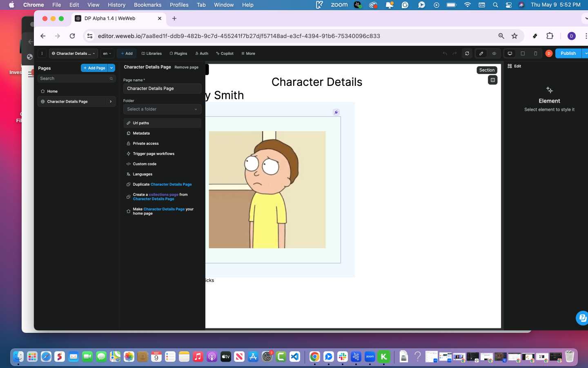Open the History menu in the menu bar

(x=116, y=5)
